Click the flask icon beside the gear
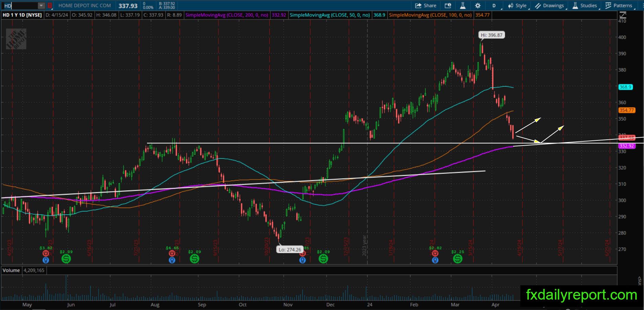644x310 pixels. [463, 5]
